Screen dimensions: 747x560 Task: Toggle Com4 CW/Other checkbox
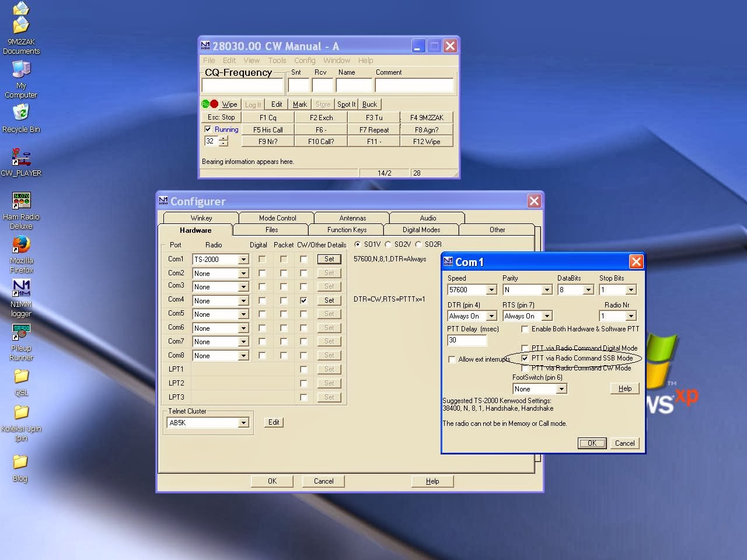303,300
